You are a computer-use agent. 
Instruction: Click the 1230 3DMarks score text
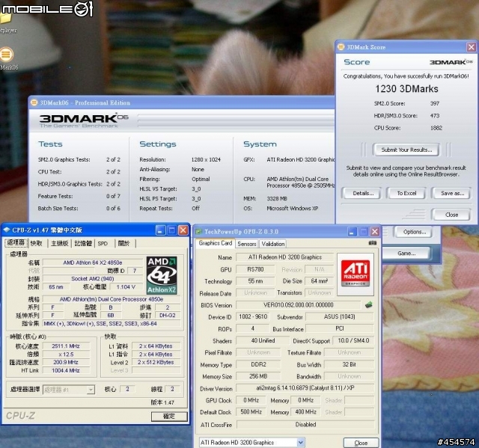coord(406,89)
